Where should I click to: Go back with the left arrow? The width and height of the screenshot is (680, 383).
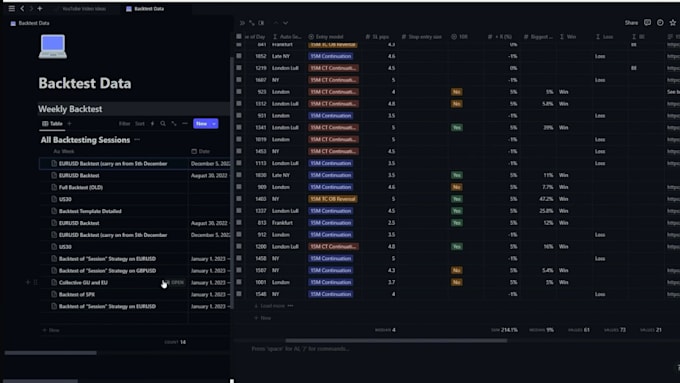(22, 8)
